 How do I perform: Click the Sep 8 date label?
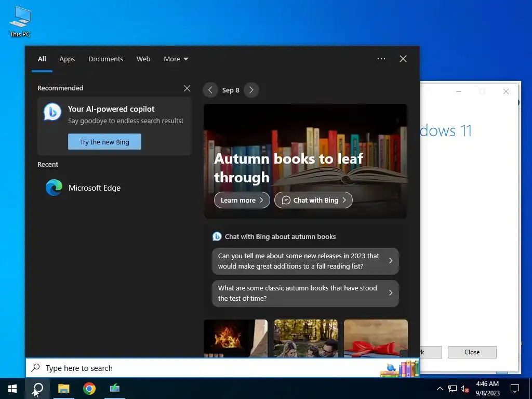point(231,90)
